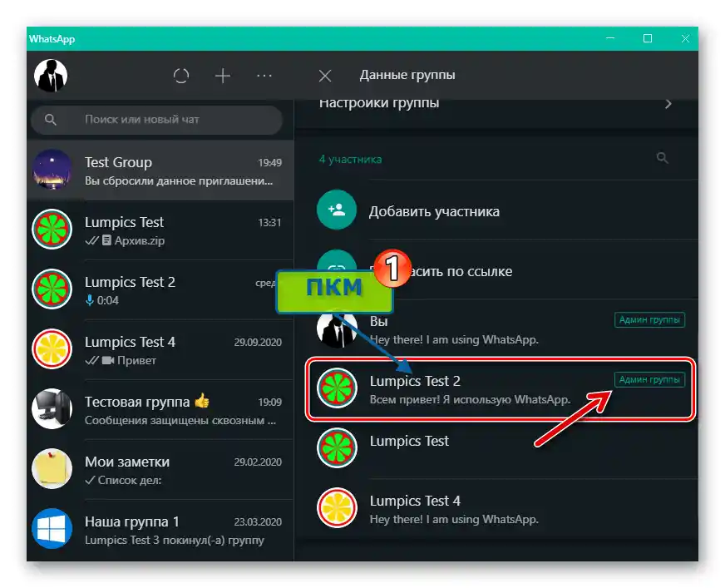Click Lumpics Test 4 participant avatar
This screenshot has width=725, height=588.
coord(337,508)
